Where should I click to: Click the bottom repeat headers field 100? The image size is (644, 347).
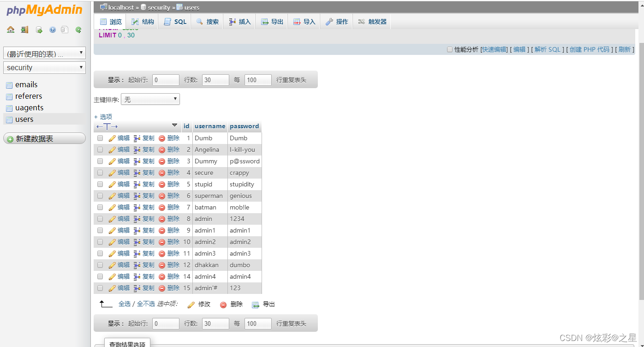coord(258,323)
